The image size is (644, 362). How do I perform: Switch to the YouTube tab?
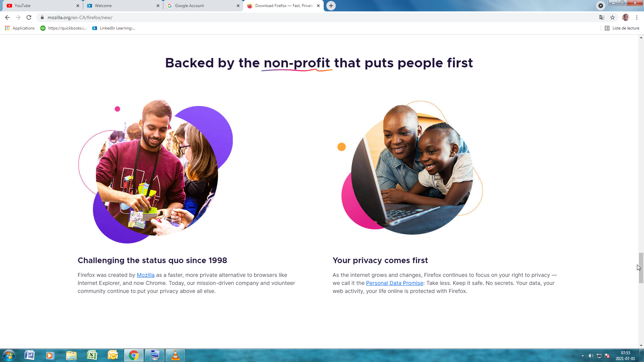40,6
